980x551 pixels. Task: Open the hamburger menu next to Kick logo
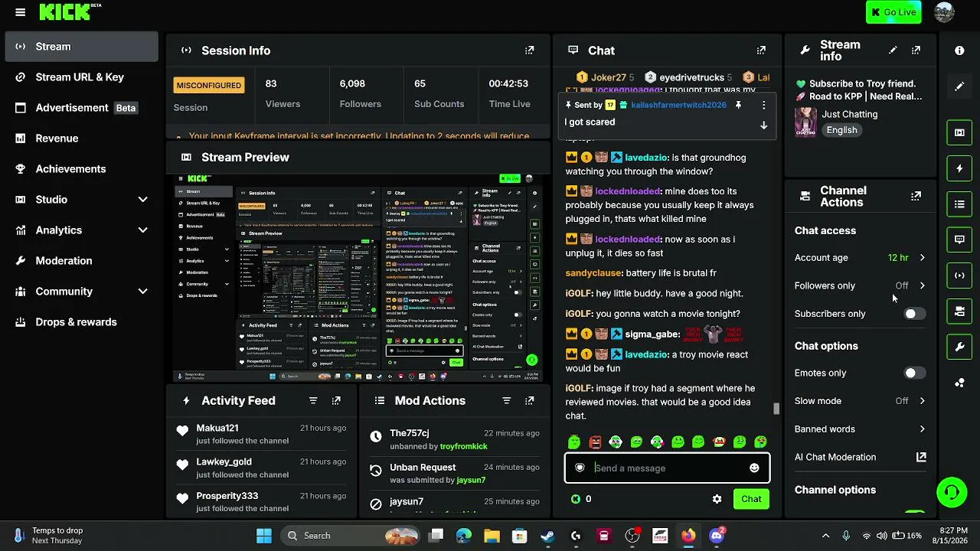tap(21, 12)
